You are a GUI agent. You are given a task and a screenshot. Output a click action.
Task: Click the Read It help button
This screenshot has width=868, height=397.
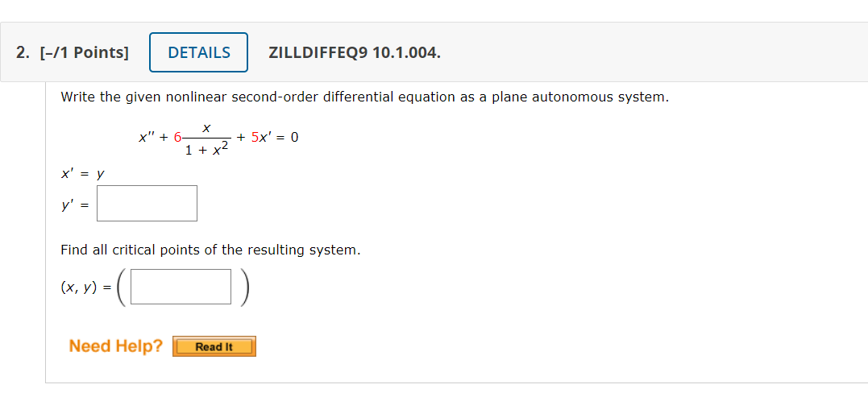tap(214, 347)
